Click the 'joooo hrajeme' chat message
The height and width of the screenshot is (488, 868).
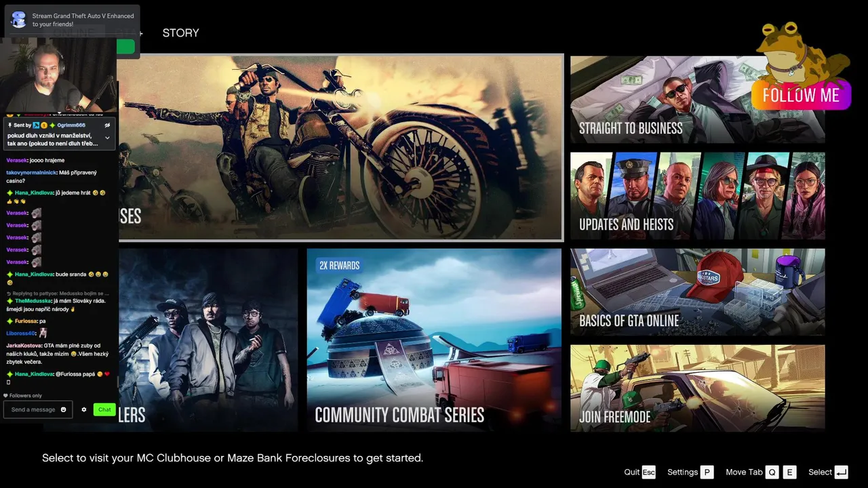[x=47, y=161]
